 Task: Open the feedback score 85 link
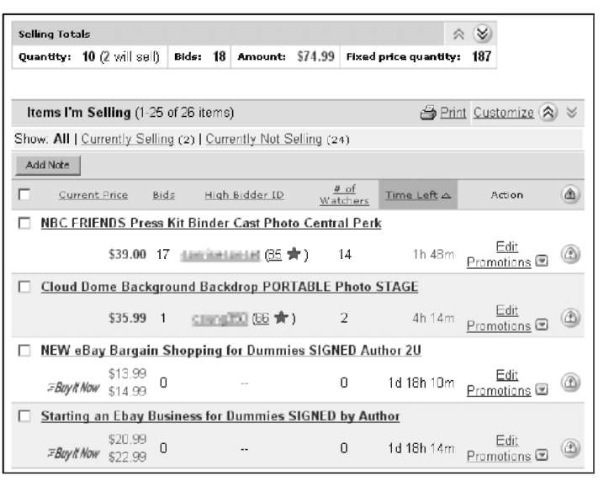click(x=274, y=254)
